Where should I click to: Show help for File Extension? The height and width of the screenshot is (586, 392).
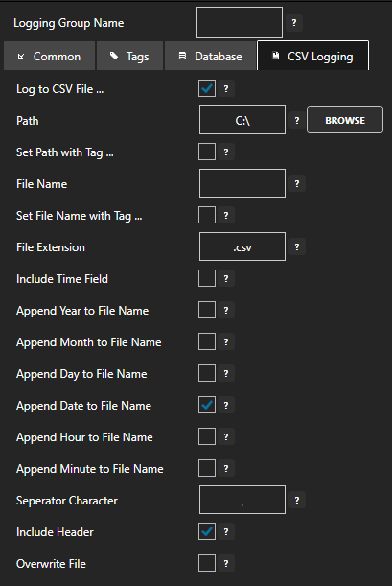tap(297, 247)
